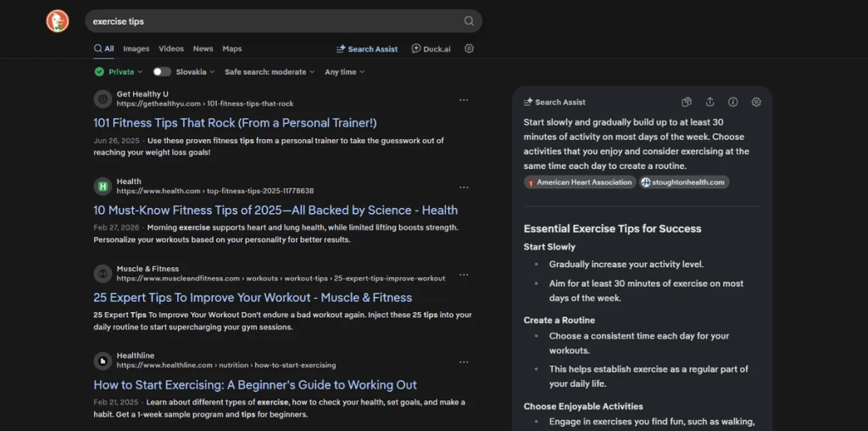Switch to the News tab
The image size is (868, 431).
coord(203,48)
